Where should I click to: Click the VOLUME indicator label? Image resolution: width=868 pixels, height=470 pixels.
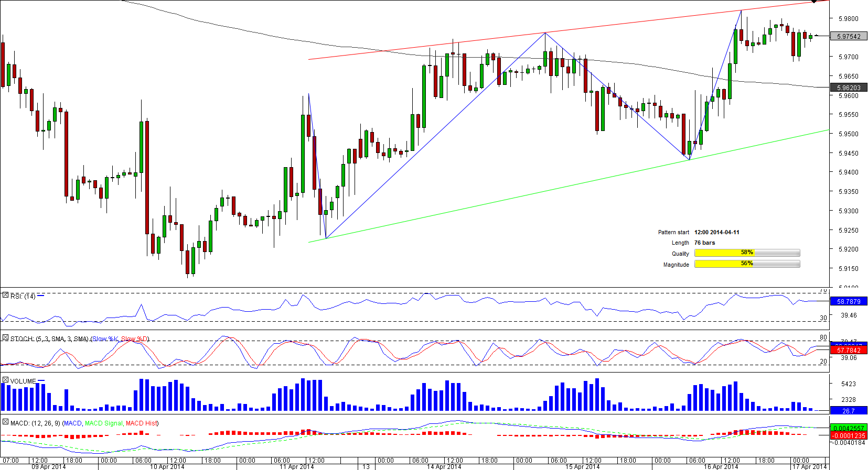(23, 381)
